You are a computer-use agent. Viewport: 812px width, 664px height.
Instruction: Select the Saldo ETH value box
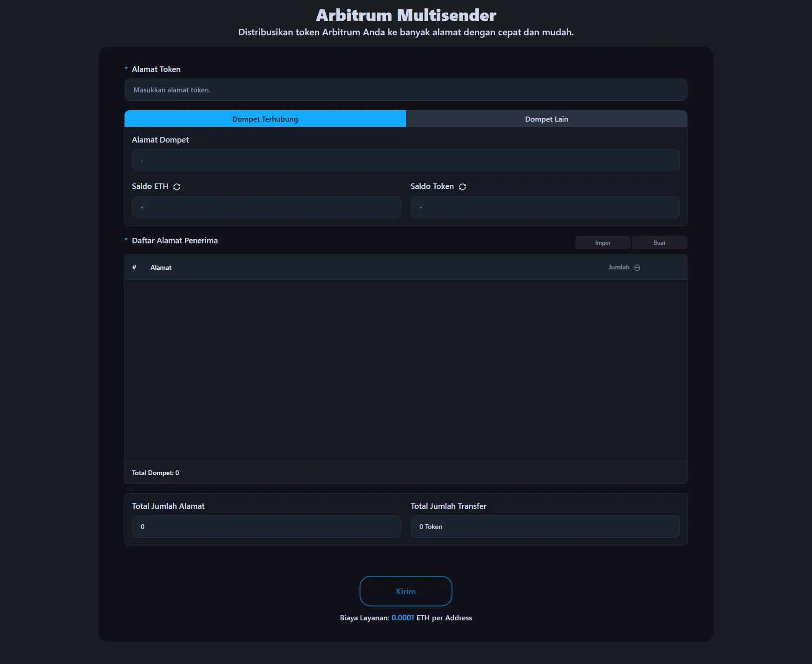coord(266,207)
